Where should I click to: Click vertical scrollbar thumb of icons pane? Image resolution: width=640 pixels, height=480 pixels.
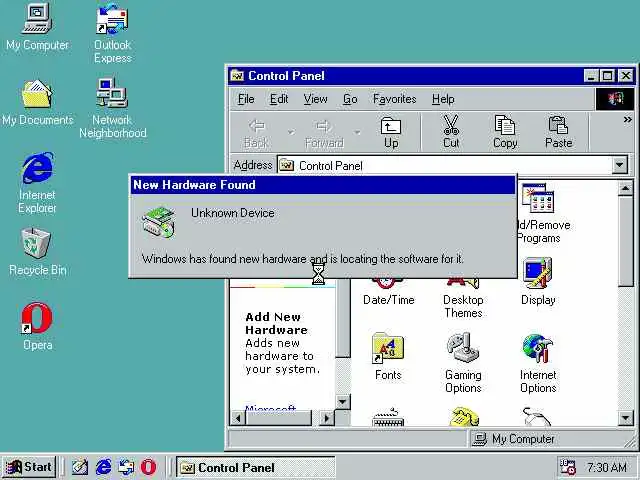pos(626,242)
